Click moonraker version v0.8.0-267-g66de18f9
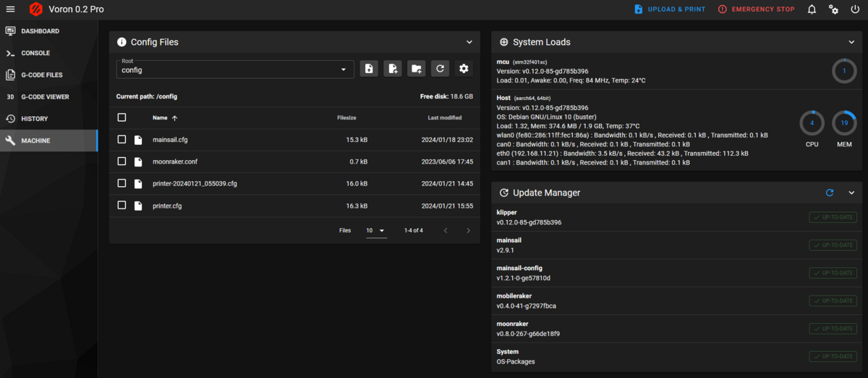Viewport: 868px width, 378px height. pyautogui.click(x=528, y=334)
